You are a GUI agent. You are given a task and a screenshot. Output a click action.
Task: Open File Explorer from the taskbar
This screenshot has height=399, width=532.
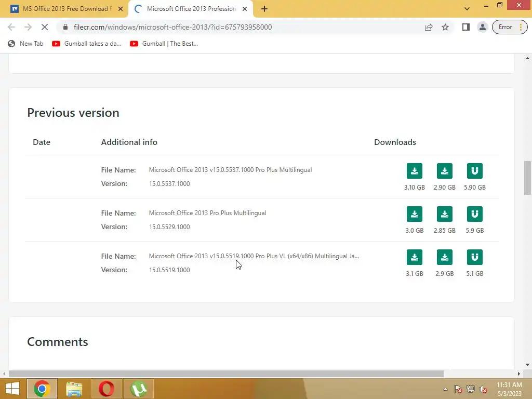pyautogui.click(x=74, y=389)
